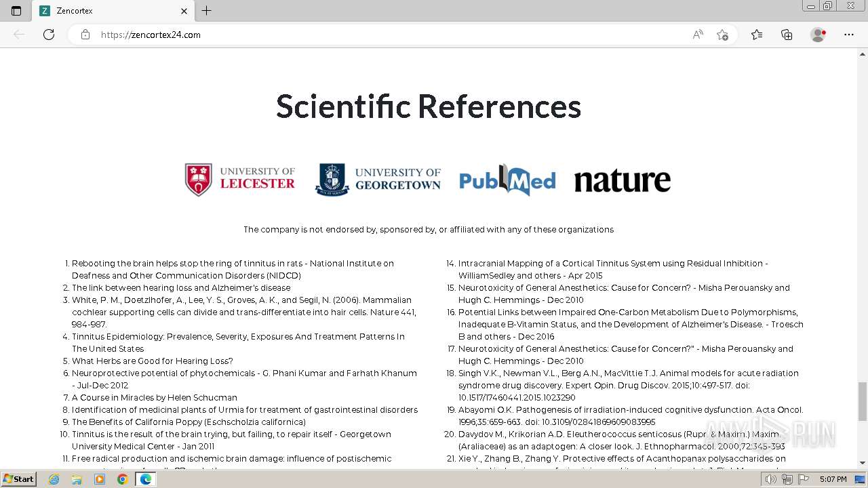
Task: Go back to previous page
Action: [19, 35]
